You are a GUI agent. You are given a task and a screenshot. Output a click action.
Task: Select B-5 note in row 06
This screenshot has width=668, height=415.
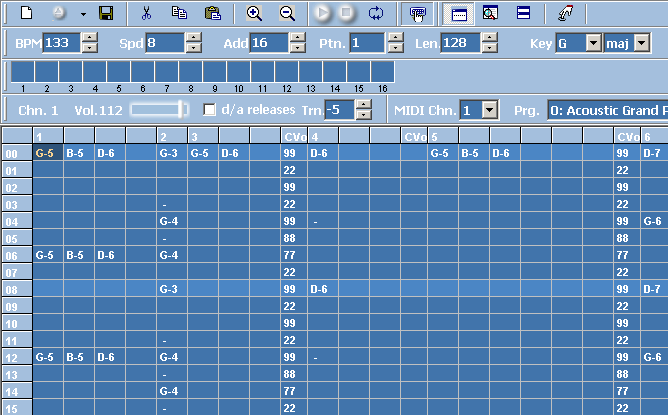pyautogui.click(x=79, y=255)
